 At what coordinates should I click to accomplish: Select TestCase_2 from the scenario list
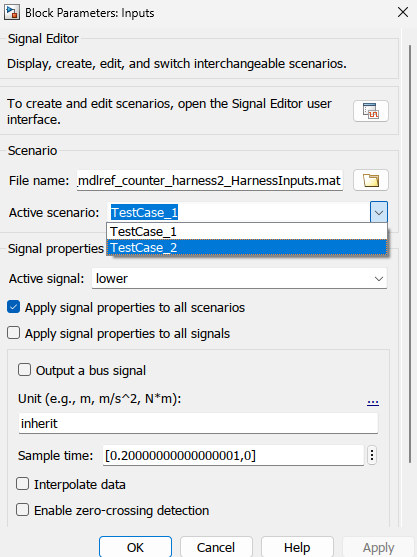[x=247, y=248]
